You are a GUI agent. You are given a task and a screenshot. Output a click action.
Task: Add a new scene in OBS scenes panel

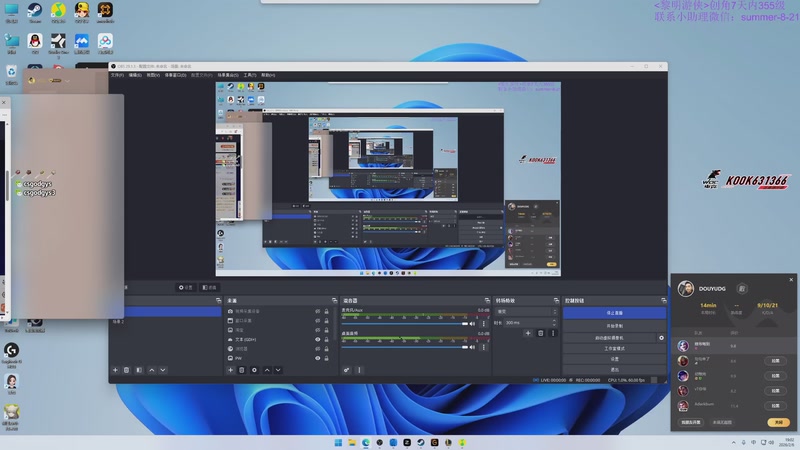[x=115, y=370]
